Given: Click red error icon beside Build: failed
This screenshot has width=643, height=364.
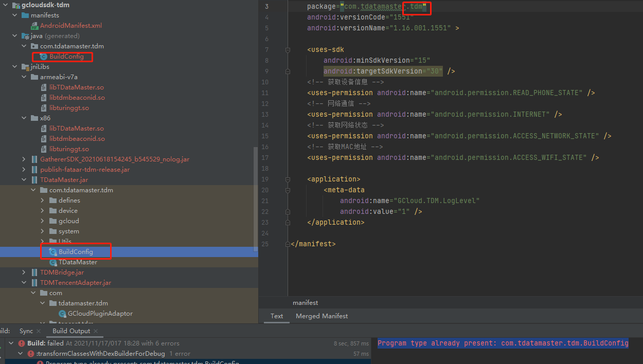Looking at the screenshot, I should [21, 343].
